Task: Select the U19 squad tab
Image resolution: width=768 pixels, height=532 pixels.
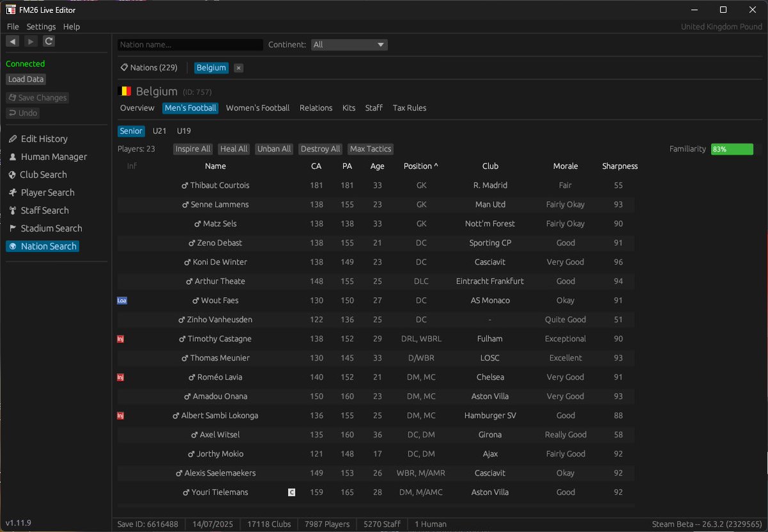Action: tap(184, 131)
